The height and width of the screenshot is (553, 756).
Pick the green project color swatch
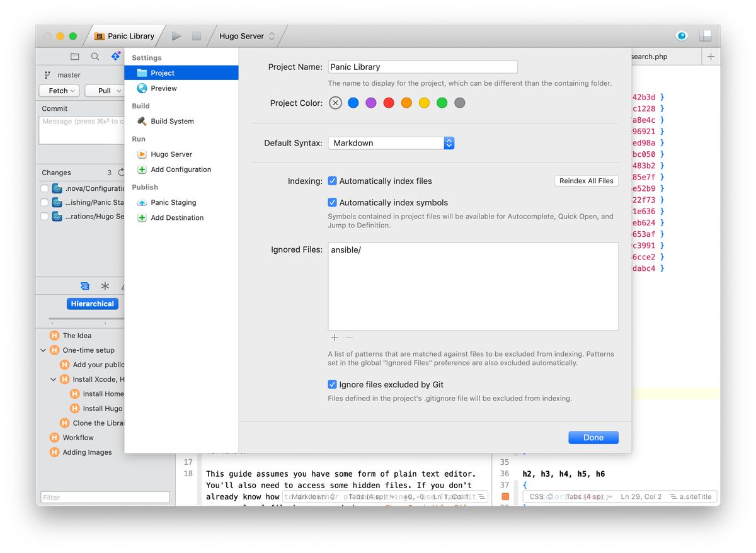442,103
